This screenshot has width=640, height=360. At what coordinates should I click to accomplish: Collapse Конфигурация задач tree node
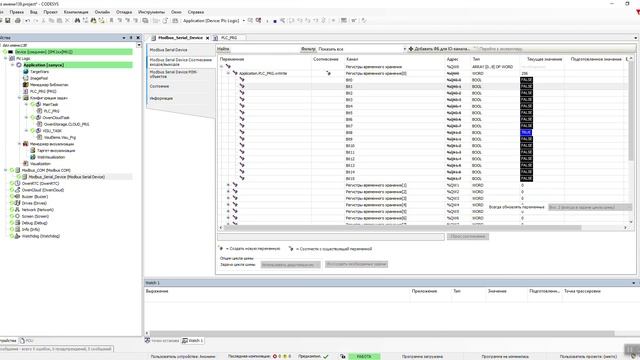[x=19, y=98]
